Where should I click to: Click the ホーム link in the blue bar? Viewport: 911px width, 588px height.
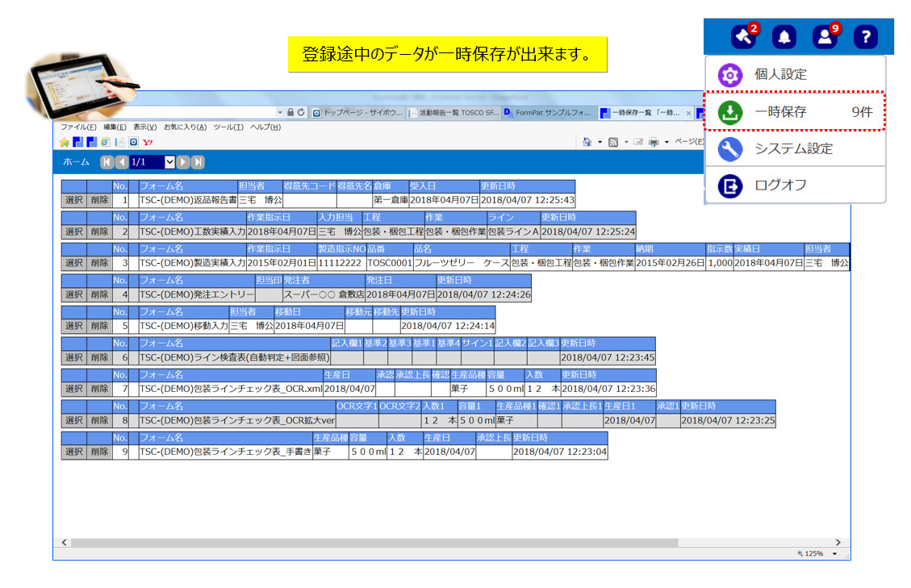[x=76, y=162]
